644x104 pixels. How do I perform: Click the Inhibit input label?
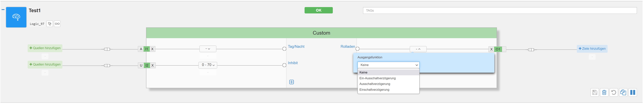pos(293,63)
